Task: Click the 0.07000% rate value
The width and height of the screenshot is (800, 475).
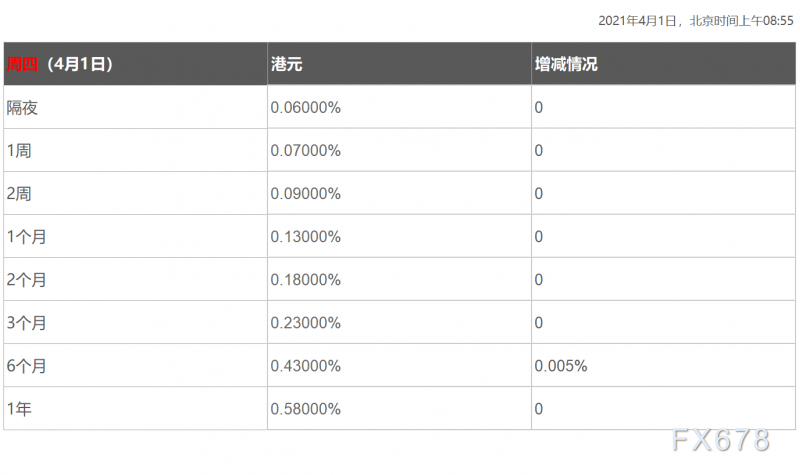Action: click(305, 151)
